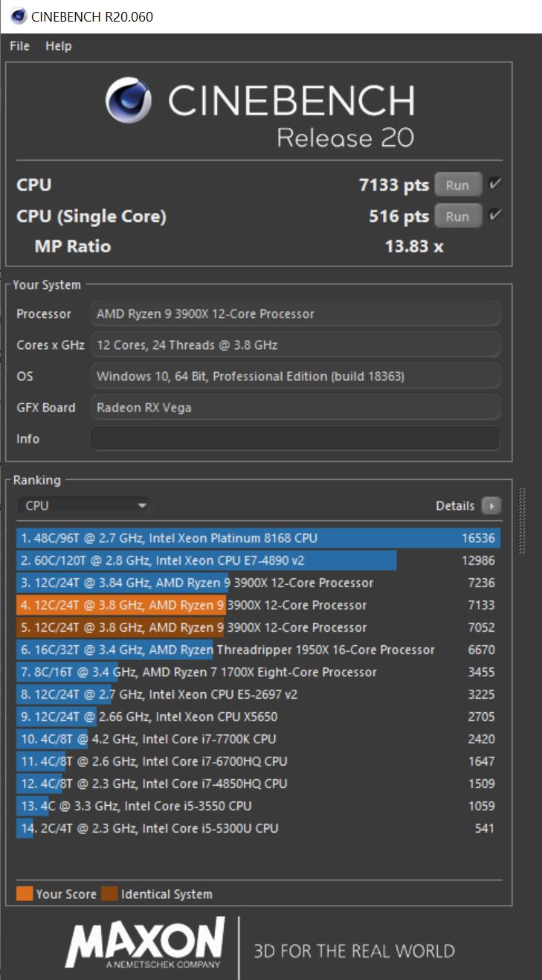542x980 pixels.
Task: Click the Cinebench sphere logo
Action: pyautogui.click(x=129, y=101)
